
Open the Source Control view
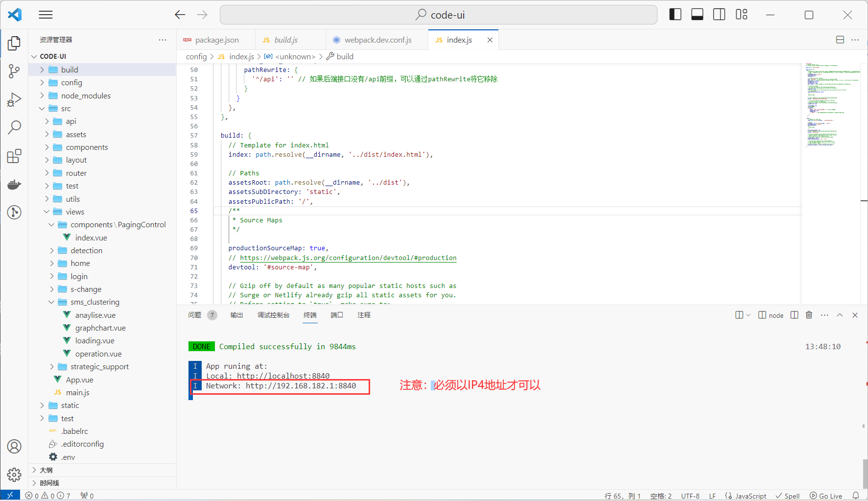click(14, 72)
